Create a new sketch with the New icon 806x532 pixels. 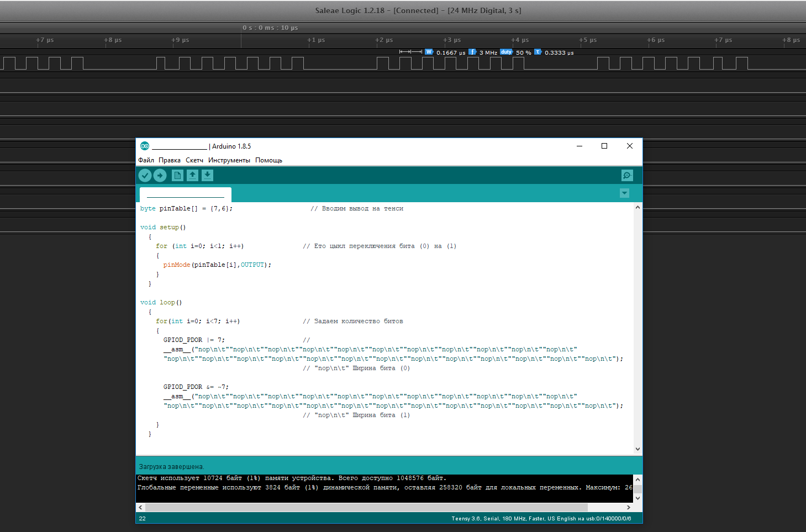coord(177,175)
